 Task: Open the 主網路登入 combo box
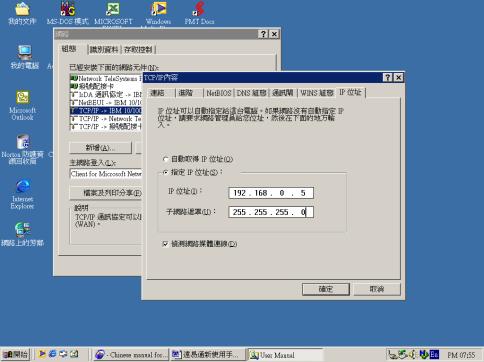pyautogui.click(x=106, y=174)
